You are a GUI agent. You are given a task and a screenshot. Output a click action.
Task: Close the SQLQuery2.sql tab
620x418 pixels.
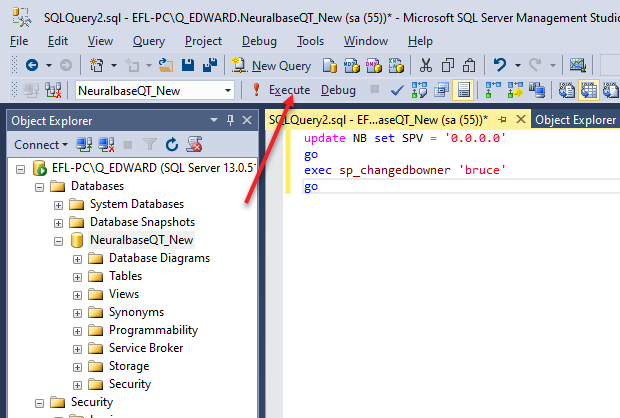[521, 119]
